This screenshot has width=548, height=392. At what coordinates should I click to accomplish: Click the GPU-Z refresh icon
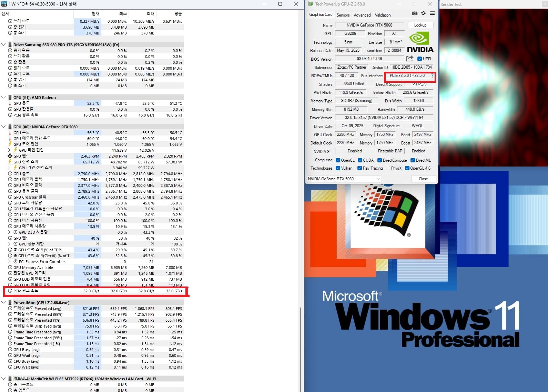coord(423,13)
